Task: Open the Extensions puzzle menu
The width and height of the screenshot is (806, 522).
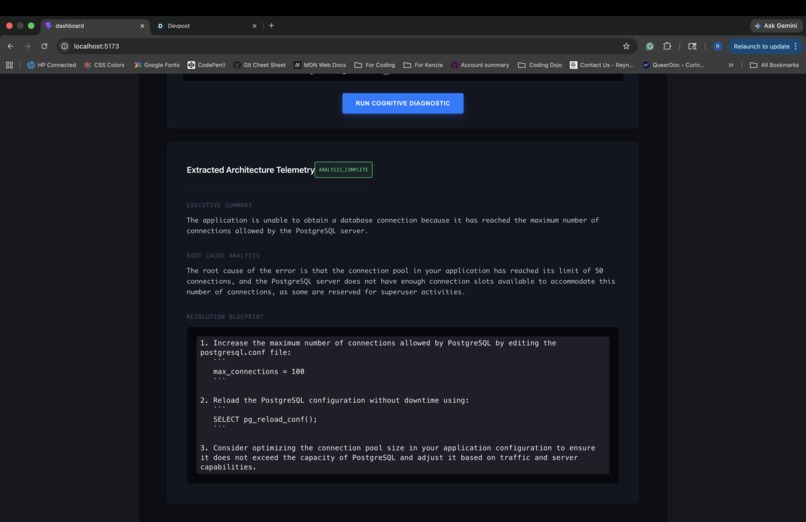Action: pyautogui.click(x=667, y=46)
